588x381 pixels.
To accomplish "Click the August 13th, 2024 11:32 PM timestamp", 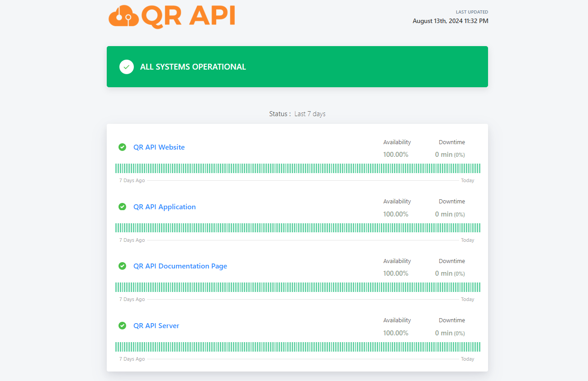I will (x=450, y=21).
